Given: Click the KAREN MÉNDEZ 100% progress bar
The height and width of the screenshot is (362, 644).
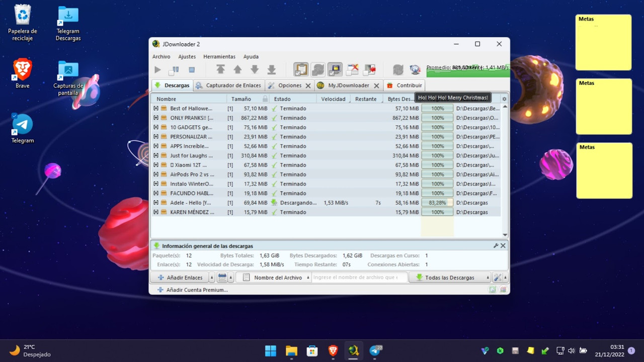Looking at the screenshot, I should point(437,212).
